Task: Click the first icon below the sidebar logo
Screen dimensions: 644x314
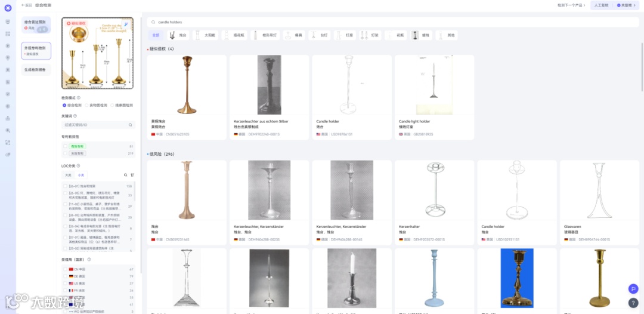Action: coord(8,21)
